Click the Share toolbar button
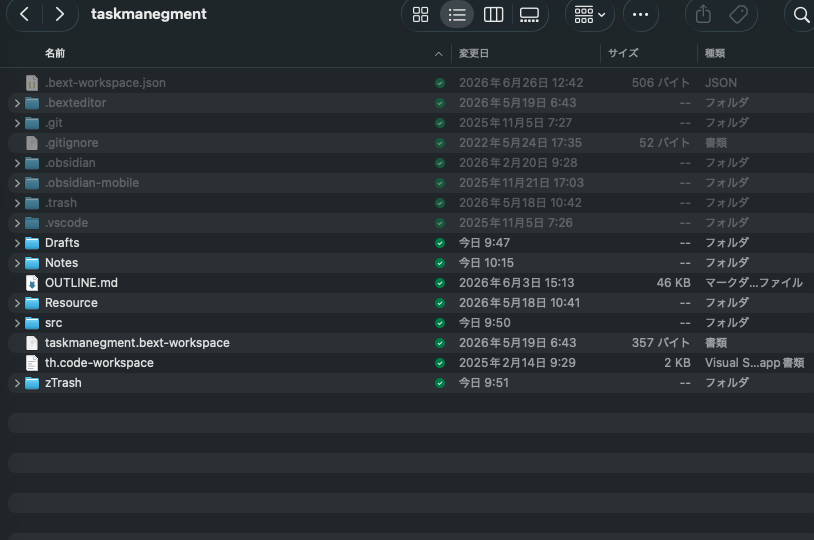Screen dimensions: 814x540 pos(703,14)
